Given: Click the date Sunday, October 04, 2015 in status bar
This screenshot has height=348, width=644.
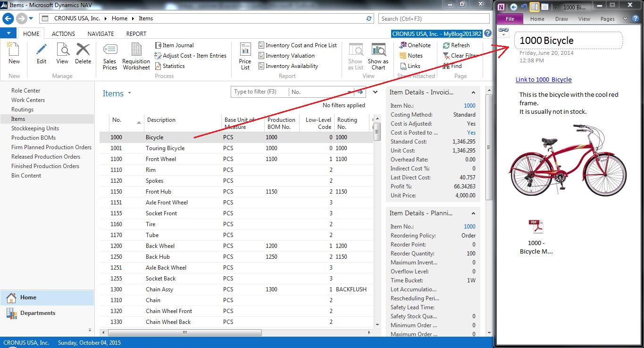Looking at the screenshot, I should coord(89,343).
